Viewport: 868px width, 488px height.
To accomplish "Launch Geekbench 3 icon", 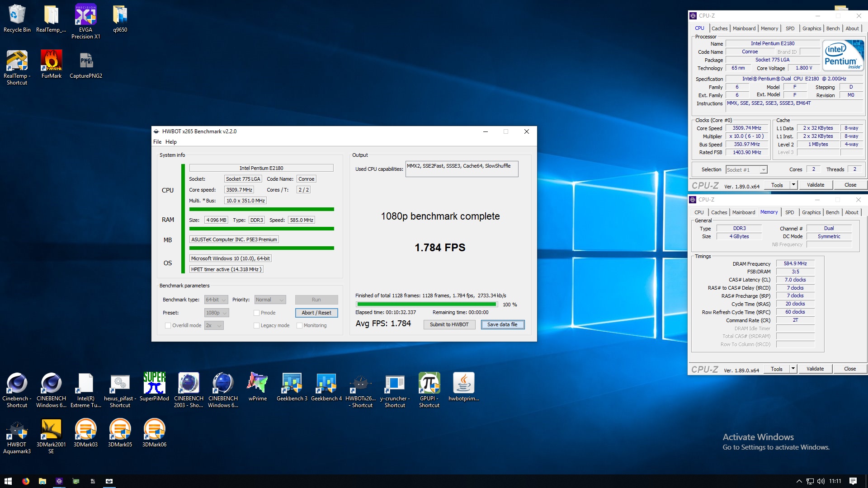I will click(x=292, y=387).
